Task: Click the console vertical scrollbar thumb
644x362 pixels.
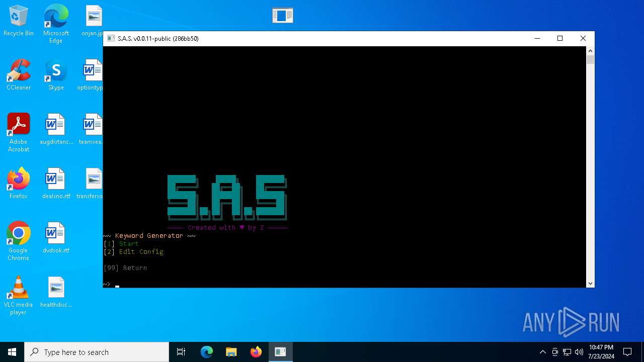Action: coord(590,60)
